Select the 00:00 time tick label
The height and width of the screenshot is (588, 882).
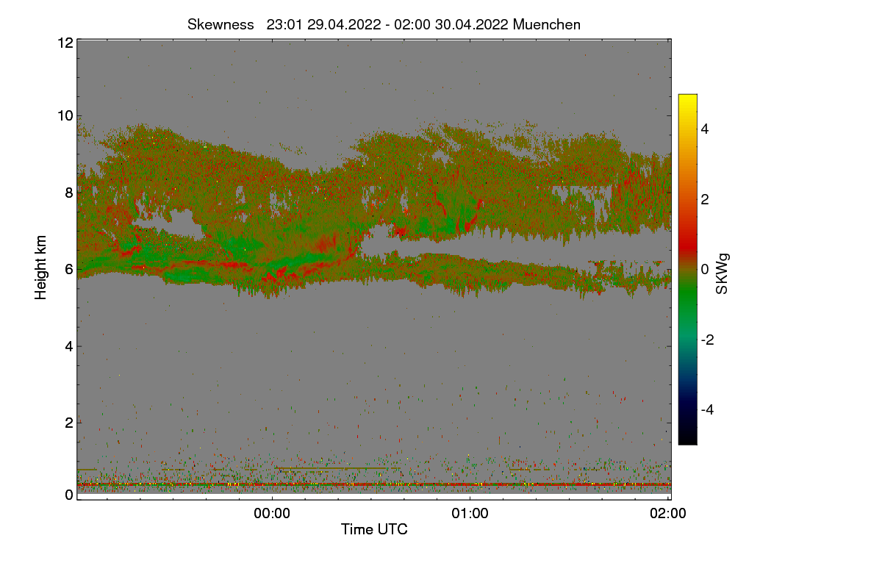coord(272,514)
